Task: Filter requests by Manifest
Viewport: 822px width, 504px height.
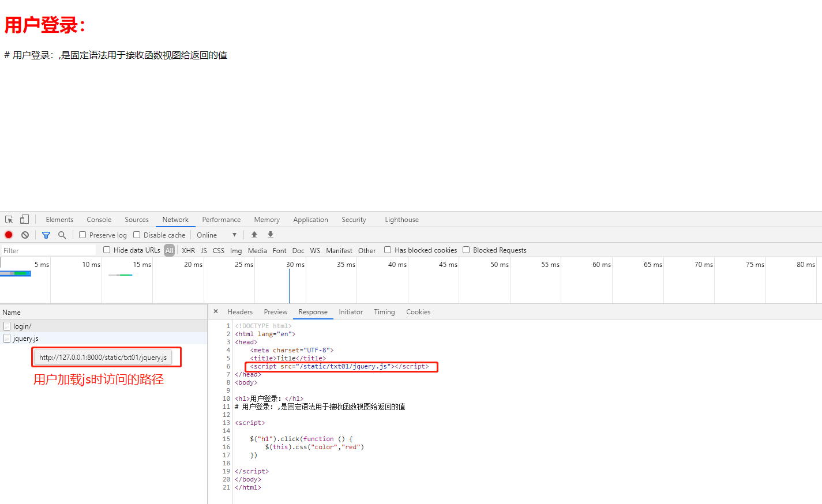Action: click(339, 250)
